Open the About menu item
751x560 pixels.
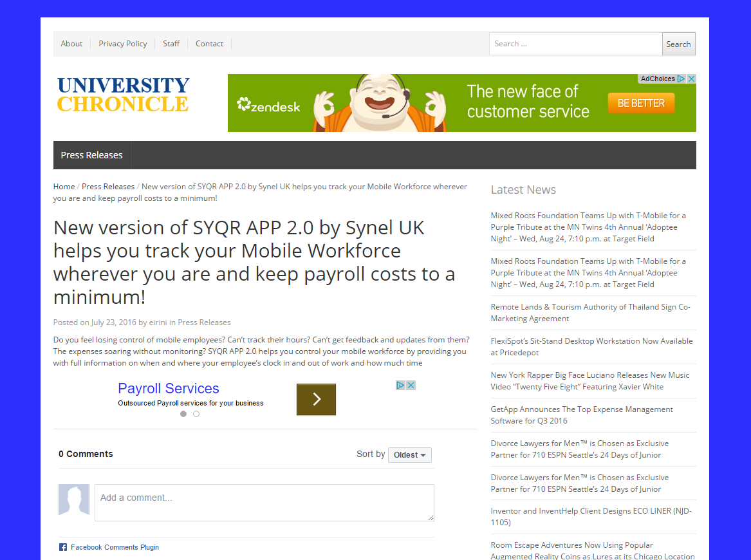(x=71, y=44)
